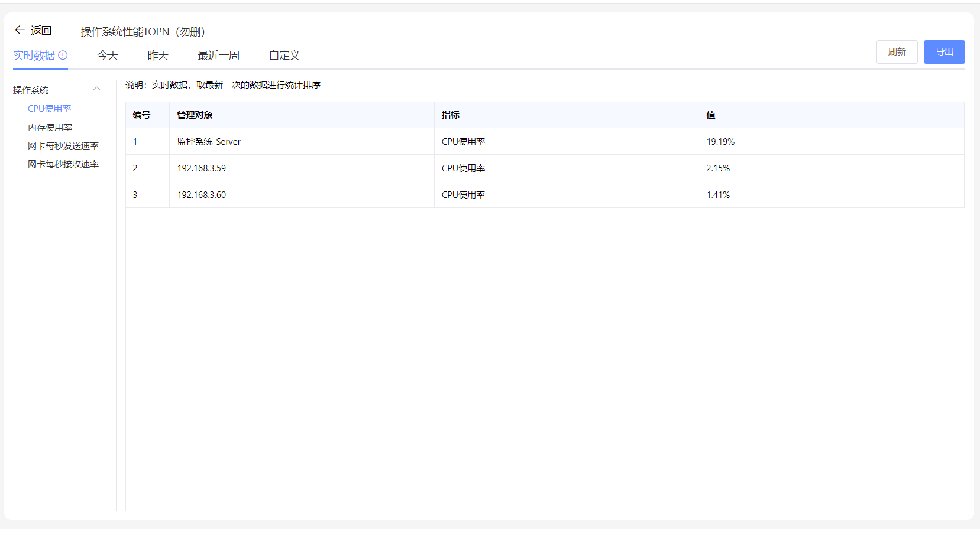Switch to the 今天 tab
This screenshot has width=980, height=533.
[x=108, y=56]
